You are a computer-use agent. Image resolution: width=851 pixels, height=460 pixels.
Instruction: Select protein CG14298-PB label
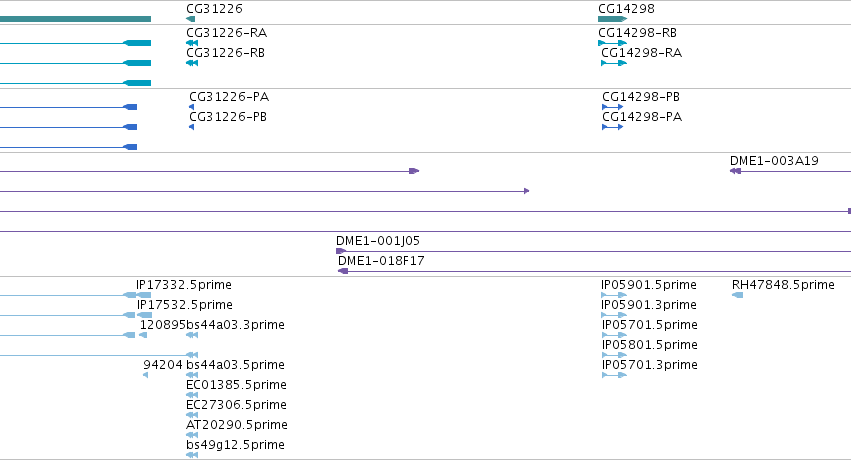[641, 97]
